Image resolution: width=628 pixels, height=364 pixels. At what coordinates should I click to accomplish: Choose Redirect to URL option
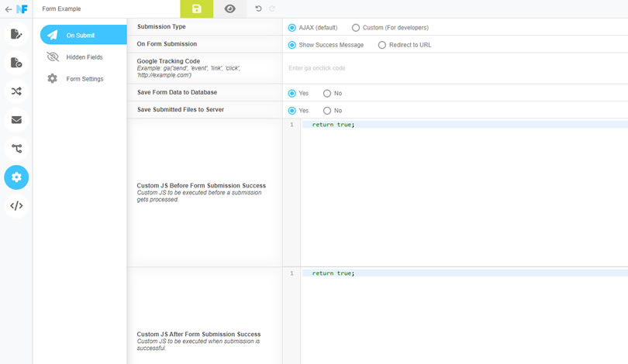tap(382, 45)
